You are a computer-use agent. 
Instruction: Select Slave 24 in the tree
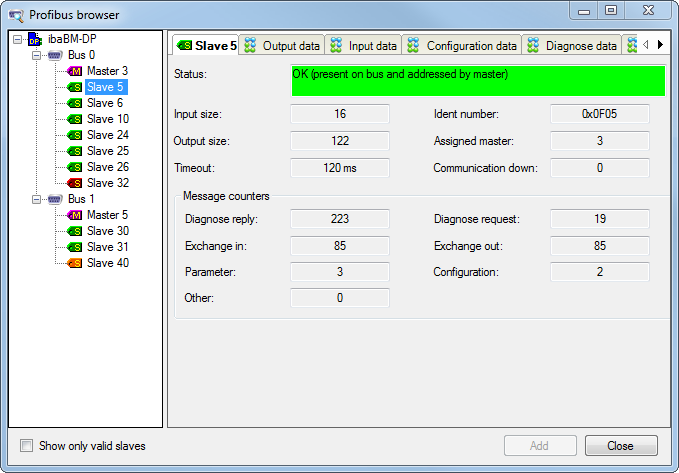(107, 135)
